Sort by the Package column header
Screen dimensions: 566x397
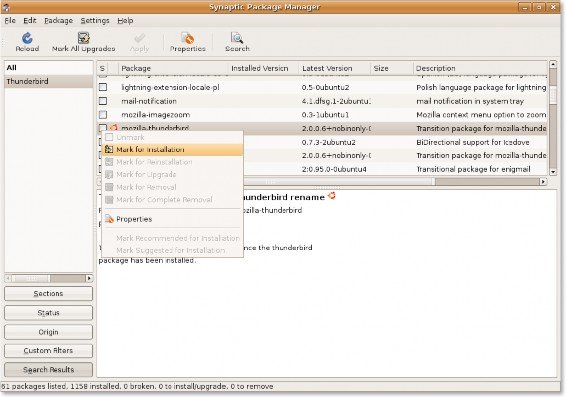click(x=173, y=68)
